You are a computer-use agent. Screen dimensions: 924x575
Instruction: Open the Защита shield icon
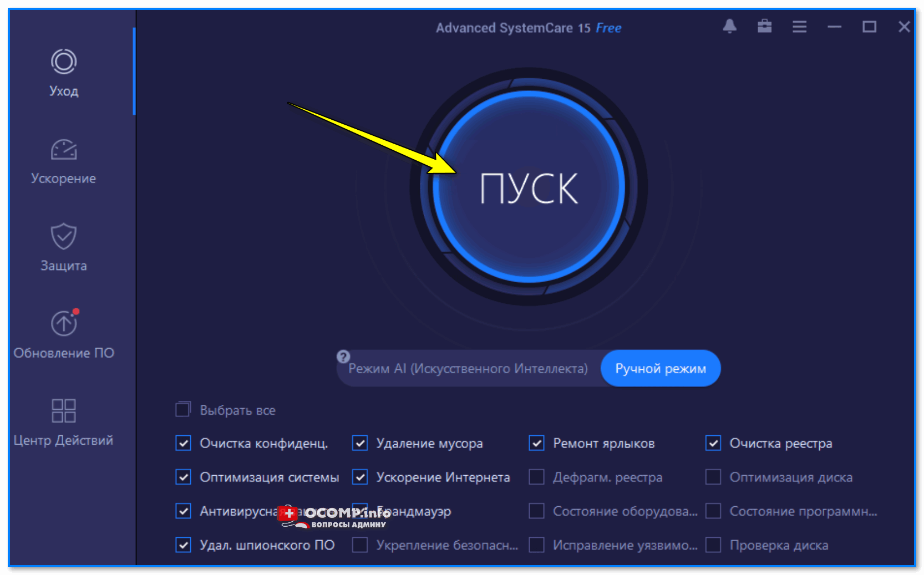[x=64, y=236]
